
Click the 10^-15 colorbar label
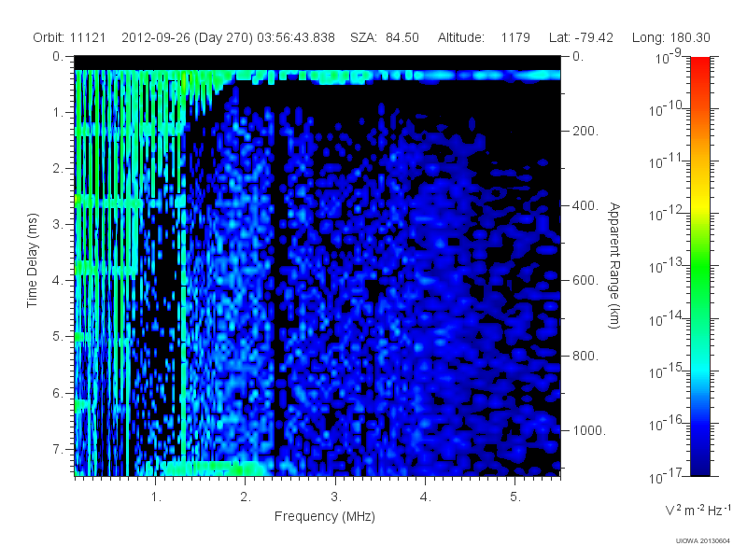[666, 371]
